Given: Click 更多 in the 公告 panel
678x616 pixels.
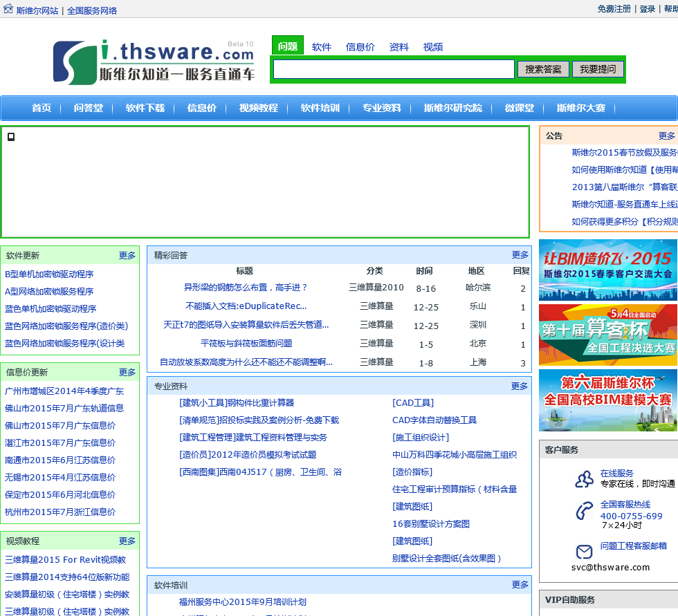Looking at the screenshot, I should click(x=666, y=136).
